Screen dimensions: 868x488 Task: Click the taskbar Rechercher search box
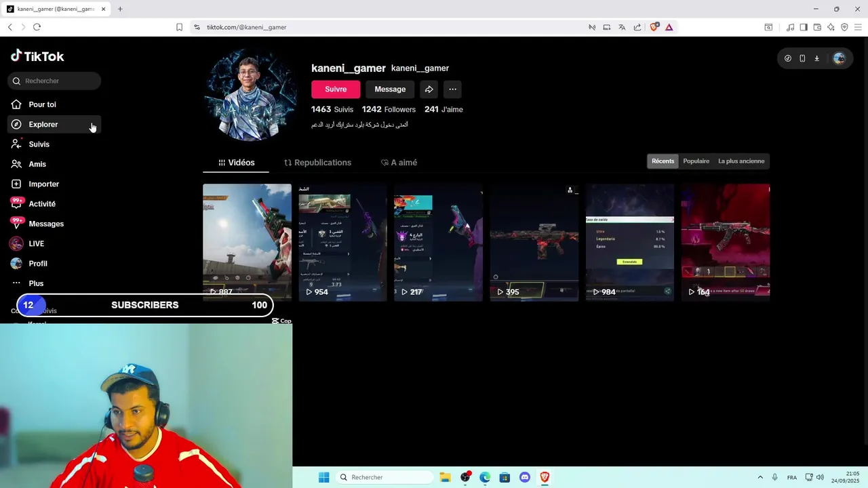[x=385, y=477]
